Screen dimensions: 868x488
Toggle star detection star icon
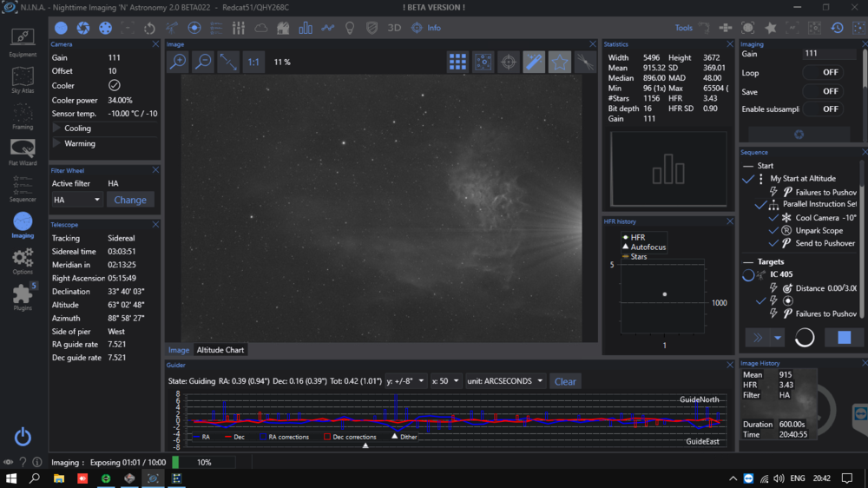click(x=560, y=62)
